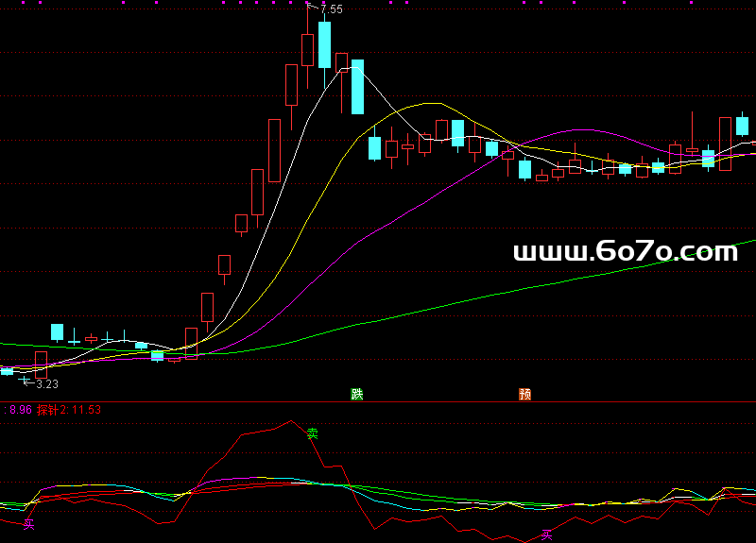Select the cyan candlestick right after the 7.55 peak

point(324,44)
